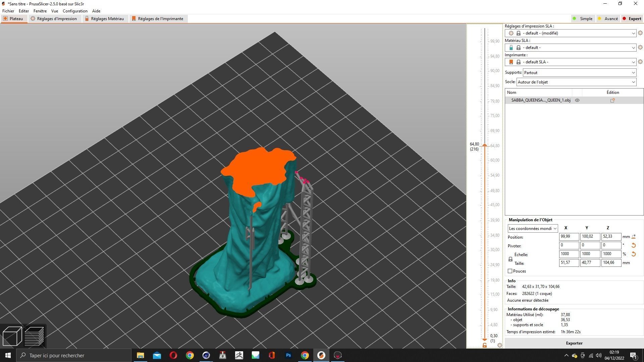
Task: Open volume control in system tray
Action: coord(599,355)
